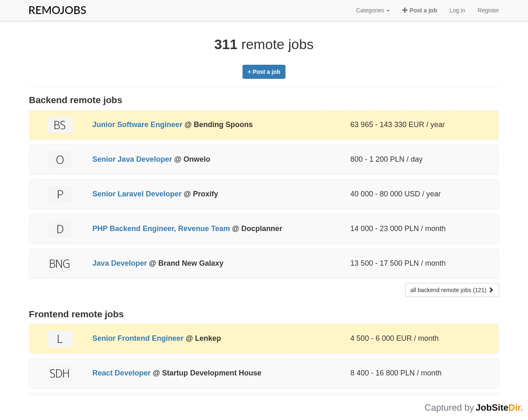Open Senior Java Developer job listing
Screen dimensions: 528x420
click(132, 159)
